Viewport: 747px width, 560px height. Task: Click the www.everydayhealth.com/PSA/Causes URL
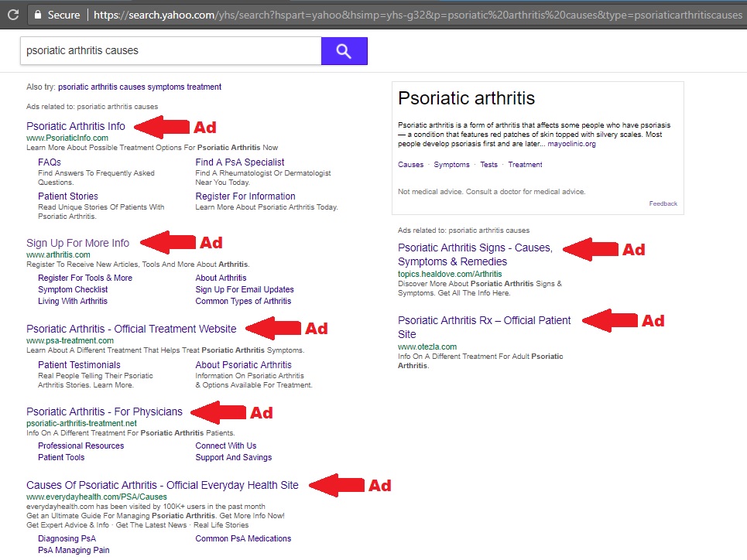(97, 497)
